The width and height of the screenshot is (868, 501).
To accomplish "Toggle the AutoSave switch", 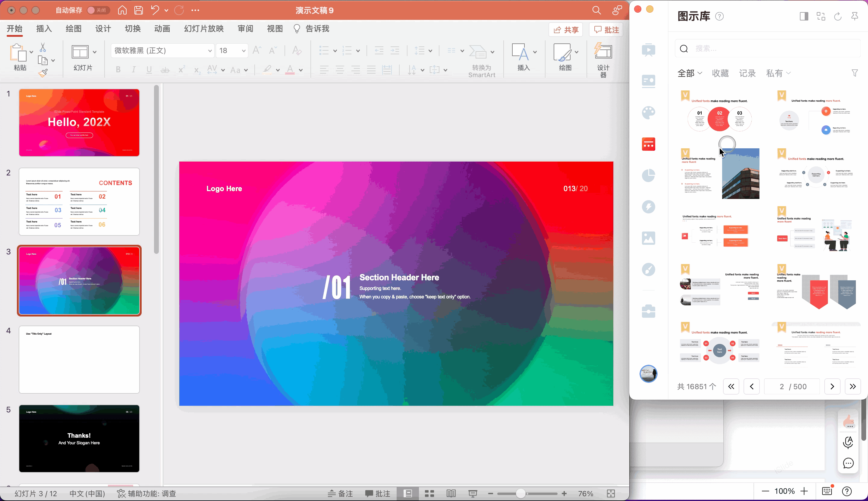I will coord(98,10).
